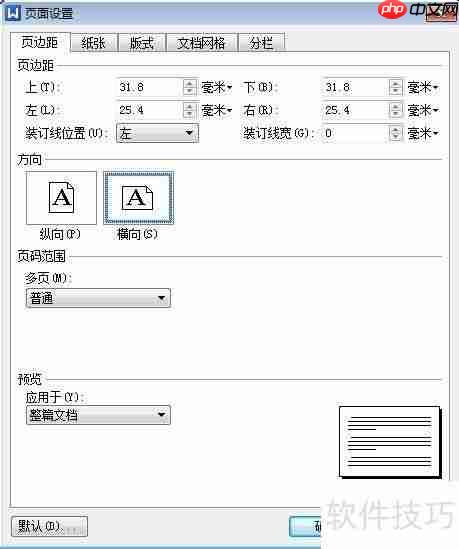
Task: Open the 多页 dropdown showing 普通
Action: (x=98, y=298)
